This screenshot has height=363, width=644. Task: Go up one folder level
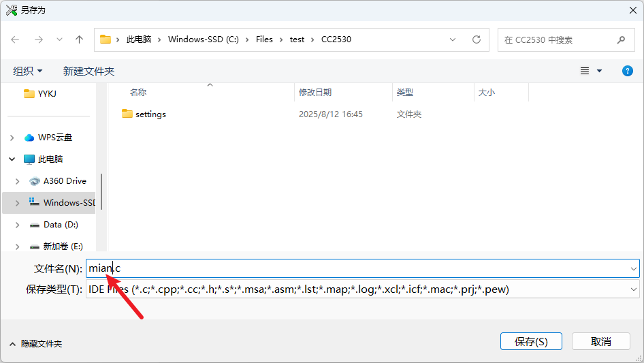coord(79,40)
